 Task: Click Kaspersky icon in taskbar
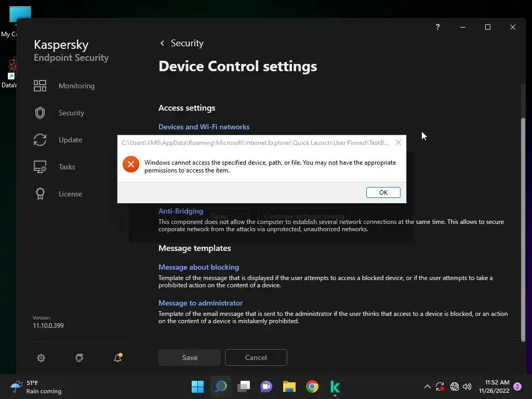[335, 387]
